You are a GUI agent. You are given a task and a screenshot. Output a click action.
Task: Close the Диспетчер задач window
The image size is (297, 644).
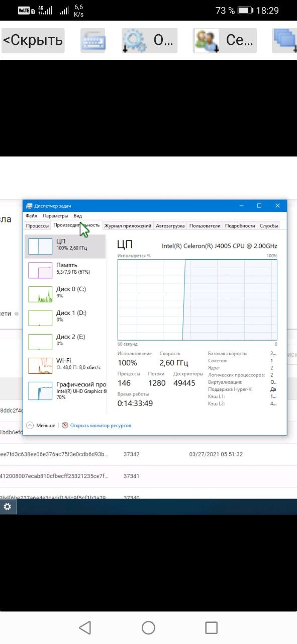pyautogui.click(x=277, y=206)
